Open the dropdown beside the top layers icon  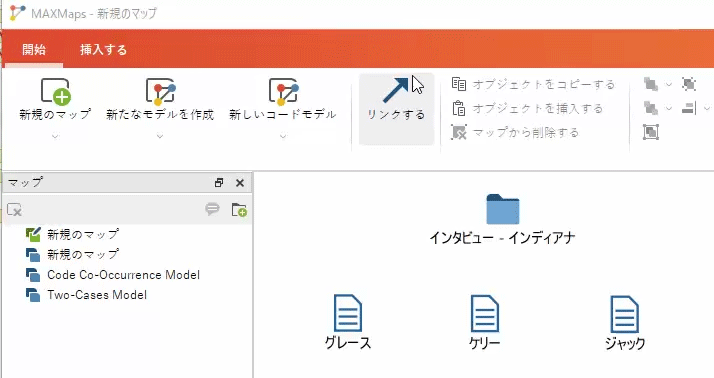click(668, 84)
